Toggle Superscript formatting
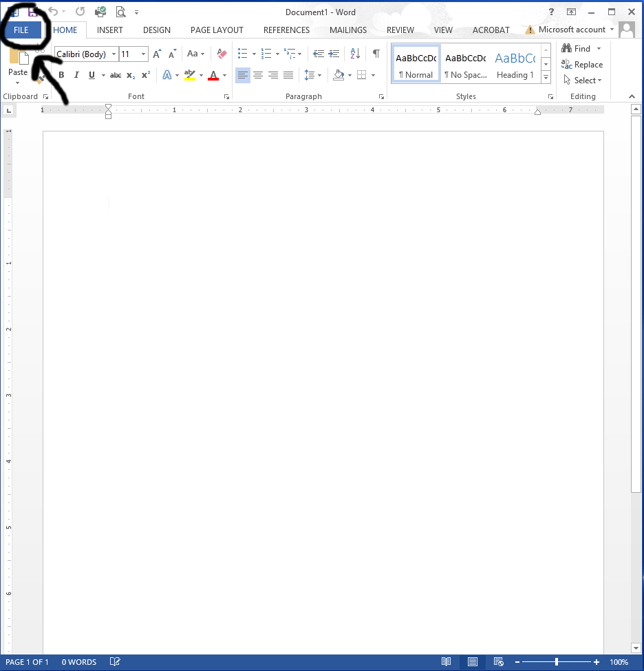Image resolution: width=644 pixels, height=671 pixels. [146, 75]
